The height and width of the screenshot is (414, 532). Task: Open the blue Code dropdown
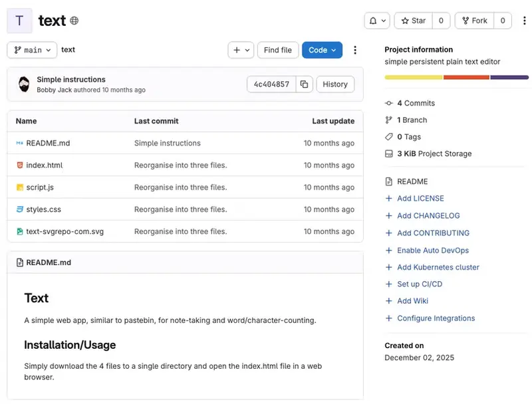coord(322,49)
